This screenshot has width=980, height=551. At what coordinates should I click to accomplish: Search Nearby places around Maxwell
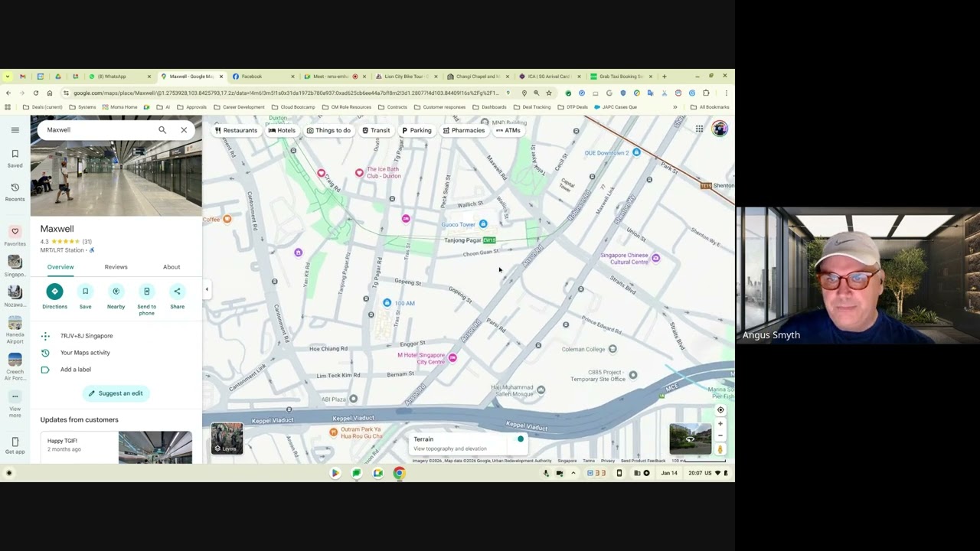[116, 296]
